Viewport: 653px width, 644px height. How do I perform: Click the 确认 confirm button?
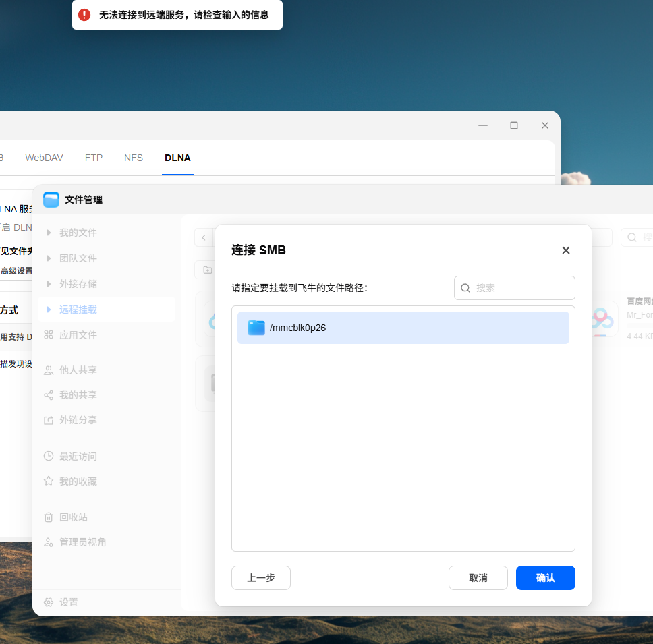pyautogui.click(x=545, y=577)
